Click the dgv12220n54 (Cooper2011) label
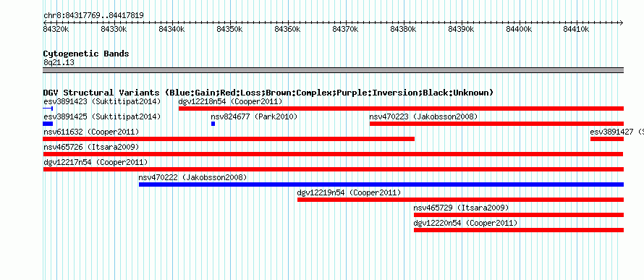The height and width of the screenshot is (280, 644). click(x=466, y=223)
